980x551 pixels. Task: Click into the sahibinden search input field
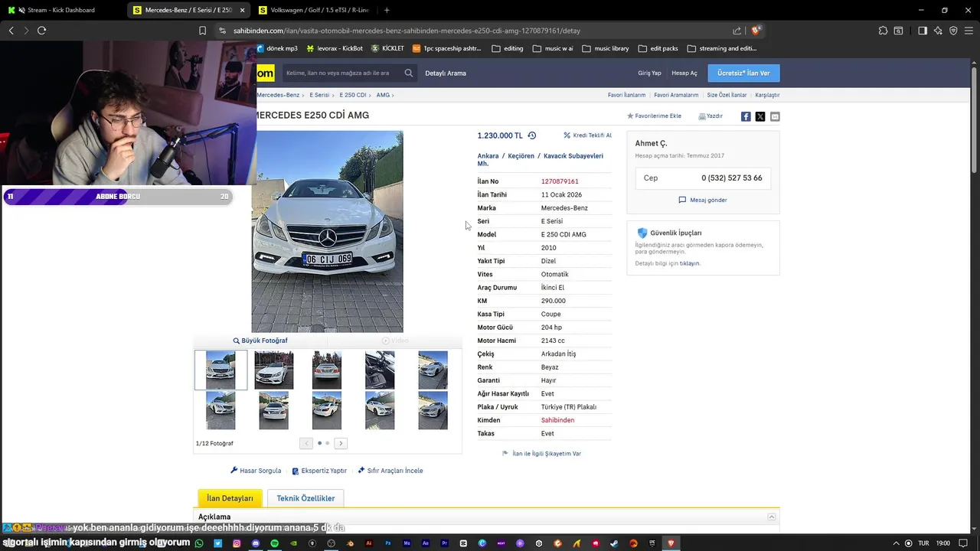[341, 73]
